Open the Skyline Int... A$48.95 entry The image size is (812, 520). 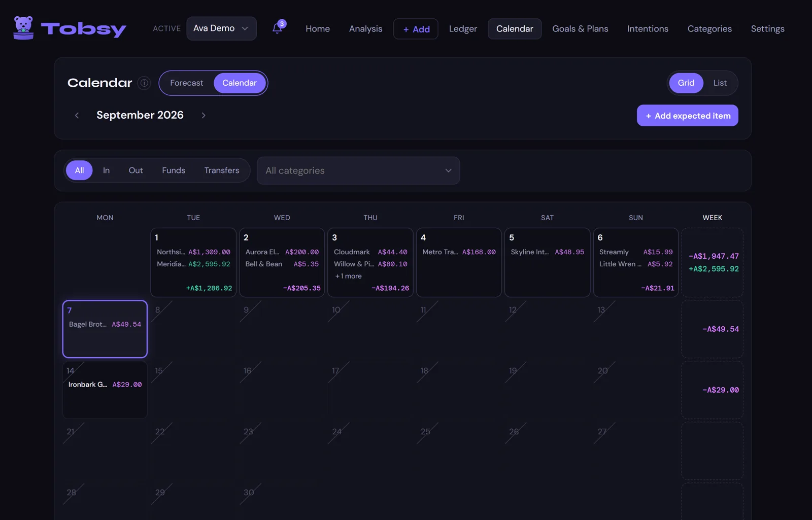[547, 252]
